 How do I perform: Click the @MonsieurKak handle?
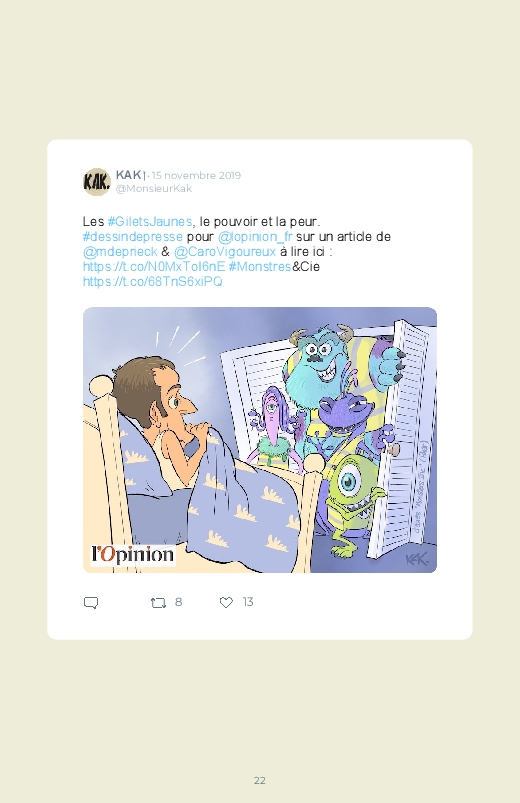tap(154, 188)
